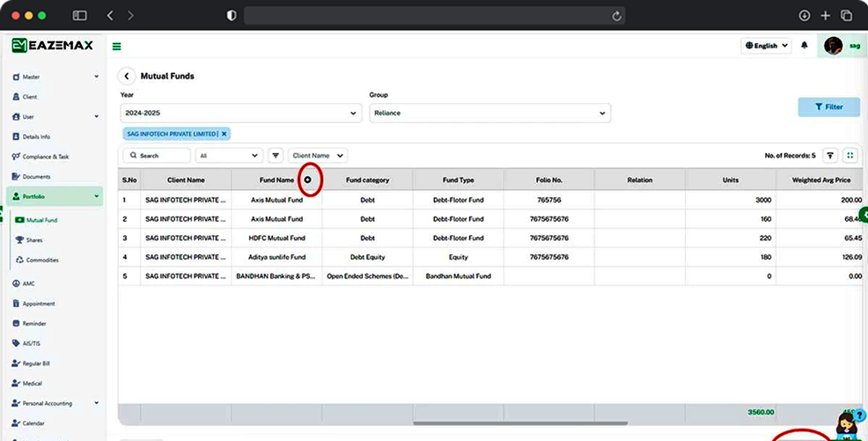This screenshot has height=441, width=868.
Task: Collapse the Portfolio sidebar section
Action: 55,196
